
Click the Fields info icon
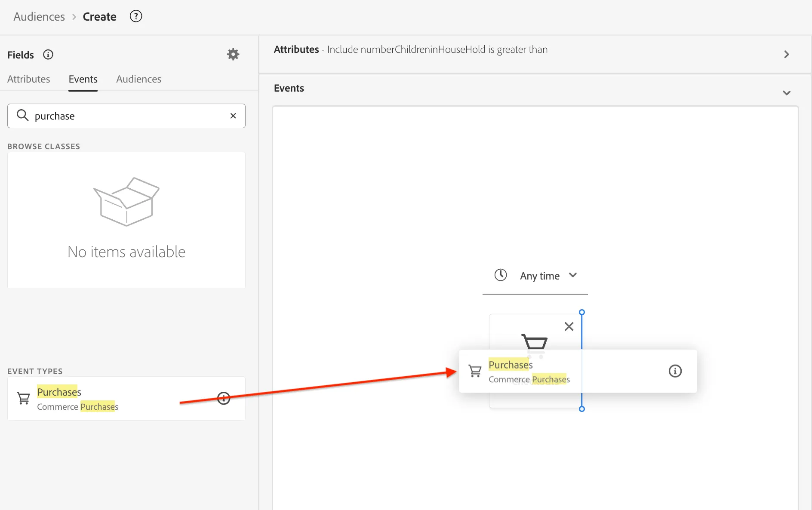48,55
